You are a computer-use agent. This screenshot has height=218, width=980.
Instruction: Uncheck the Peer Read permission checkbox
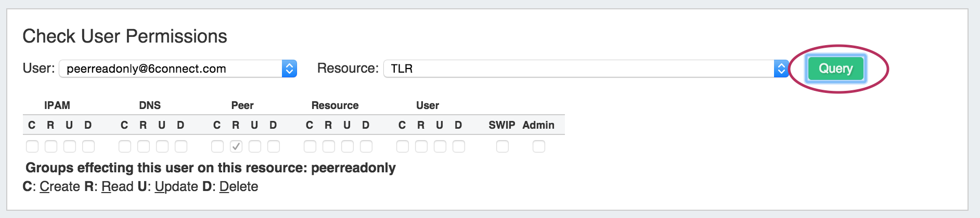236,146
